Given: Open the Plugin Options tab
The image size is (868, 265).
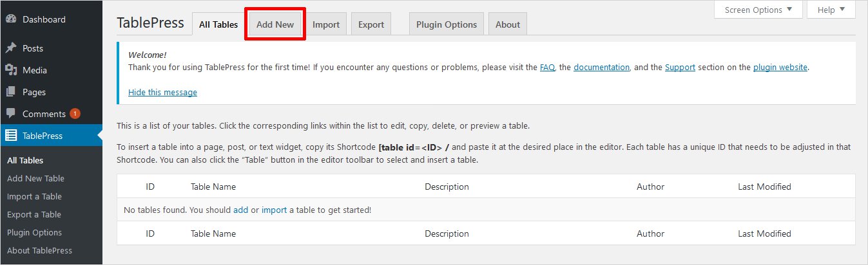Looking at the screenshot, I should click(x=447, y=24).
